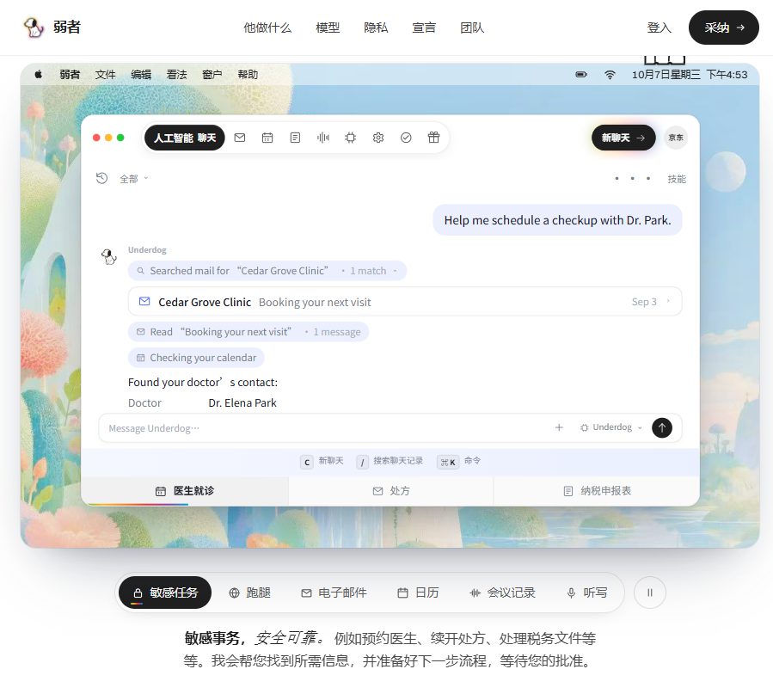Expand the Cedar Grove Clinic email result
The image size is (773, 700).
(405, 302)
